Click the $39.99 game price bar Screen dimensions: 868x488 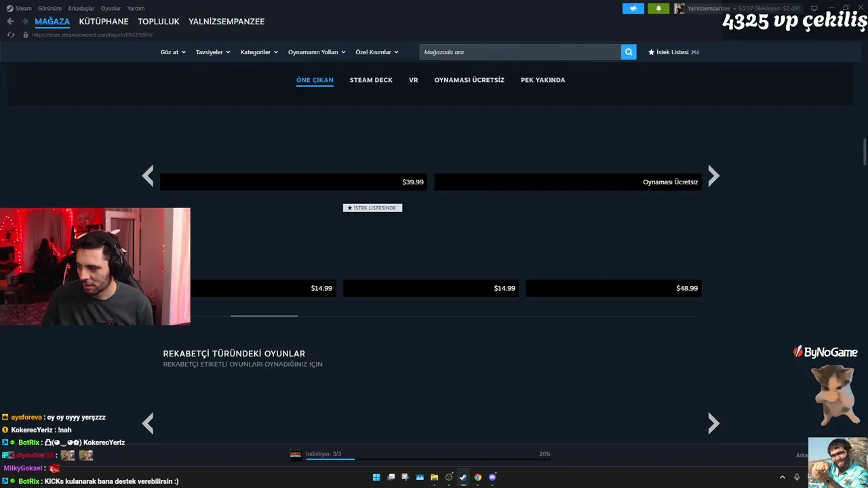(x=294, y=182)
